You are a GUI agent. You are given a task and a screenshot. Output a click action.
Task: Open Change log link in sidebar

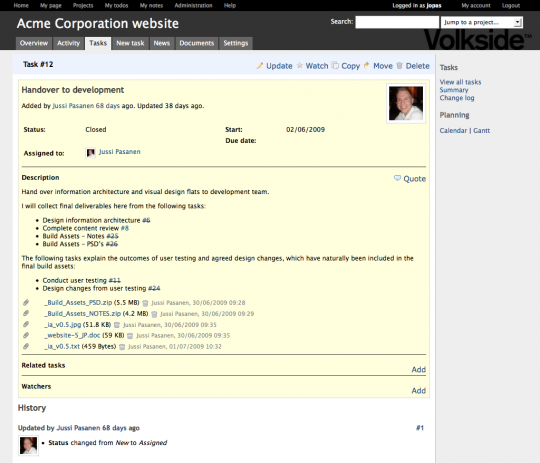coord(457,98)
